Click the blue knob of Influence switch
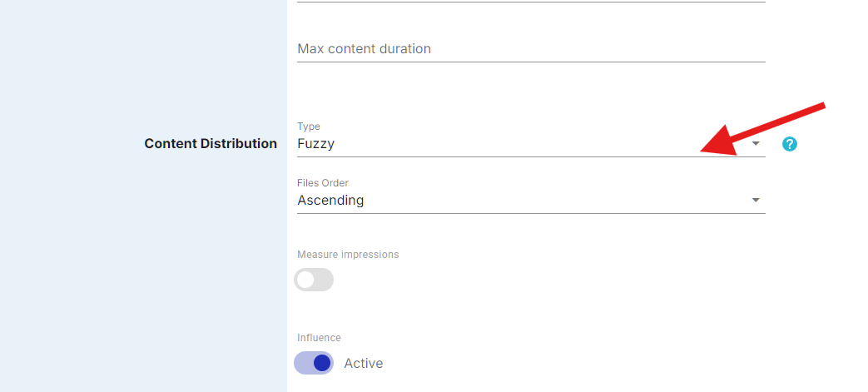Screen dimensions: 868x392 (322, 363)
